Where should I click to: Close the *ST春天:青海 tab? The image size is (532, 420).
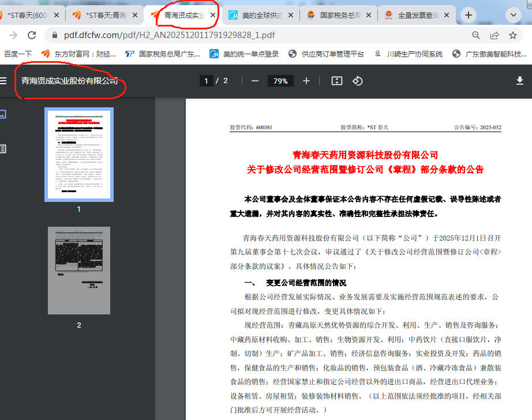point(134,15)
